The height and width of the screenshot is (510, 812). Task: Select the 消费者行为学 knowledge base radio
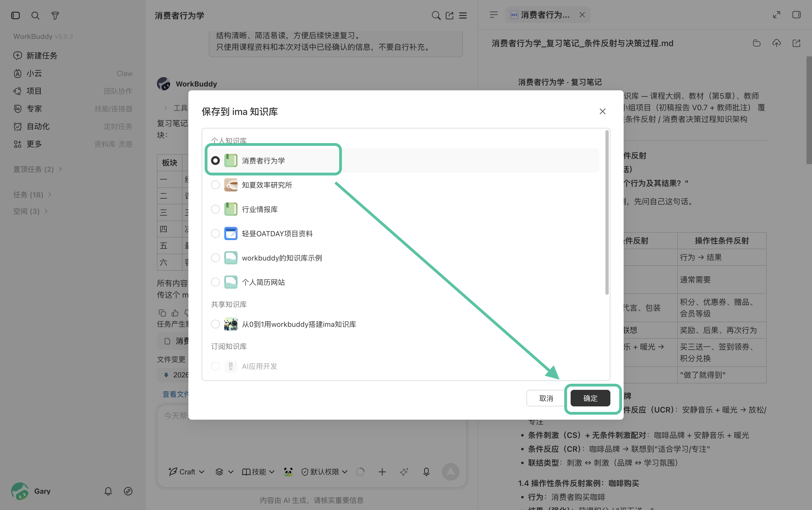(215, 161)
